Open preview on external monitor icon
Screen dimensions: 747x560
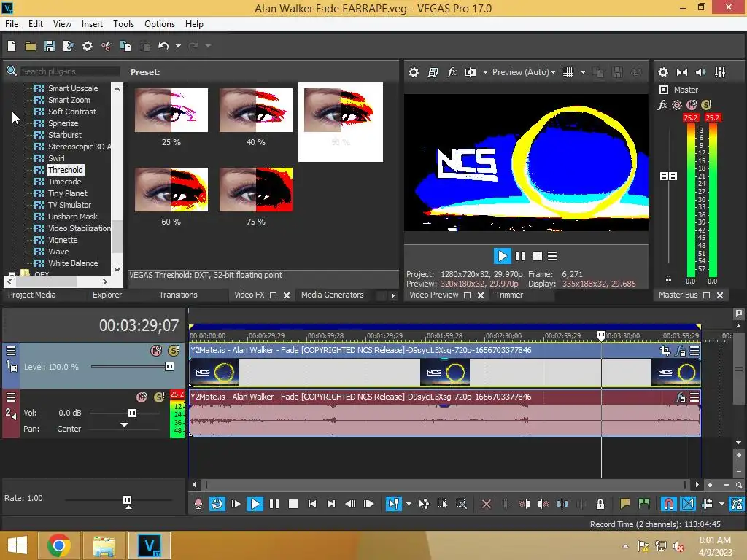click(433, 72)
